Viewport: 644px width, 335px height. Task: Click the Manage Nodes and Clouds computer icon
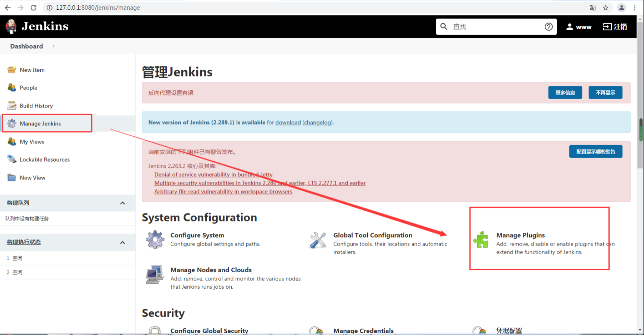click(x=155, y=274)
